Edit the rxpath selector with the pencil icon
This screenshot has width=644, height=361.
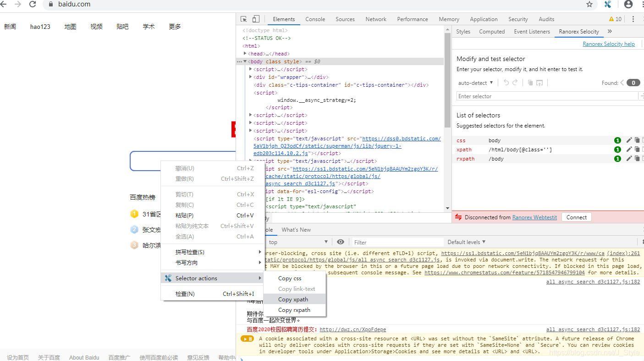(629, 159)
